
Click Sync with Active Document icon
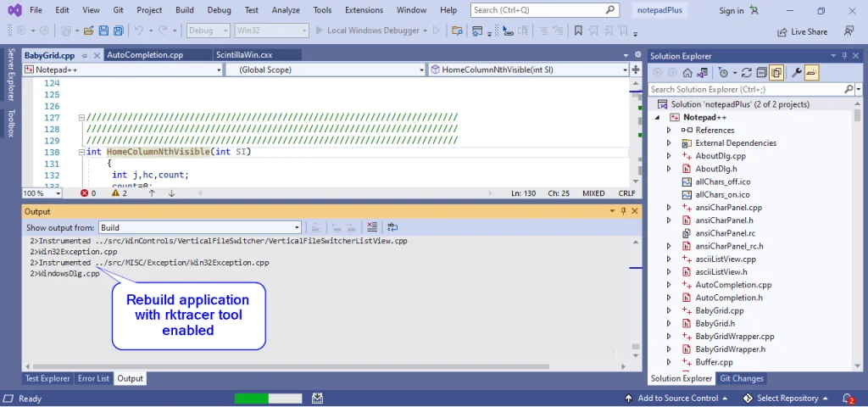pos(746,73)
